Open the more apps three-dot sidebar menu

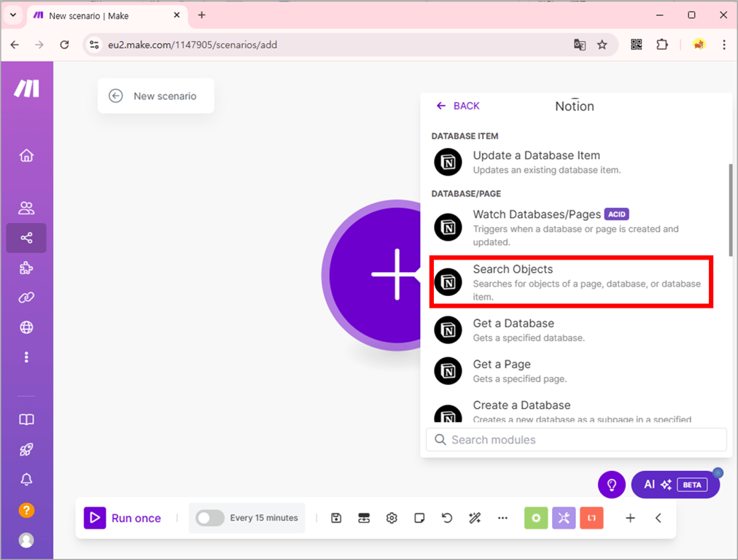tap(26, 357)
